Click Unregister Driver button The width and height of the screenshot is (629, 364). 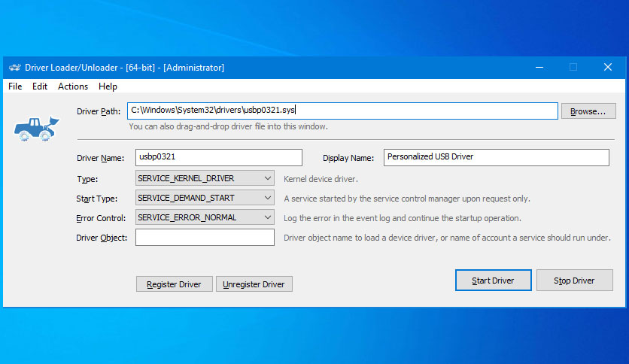(254, 284)
